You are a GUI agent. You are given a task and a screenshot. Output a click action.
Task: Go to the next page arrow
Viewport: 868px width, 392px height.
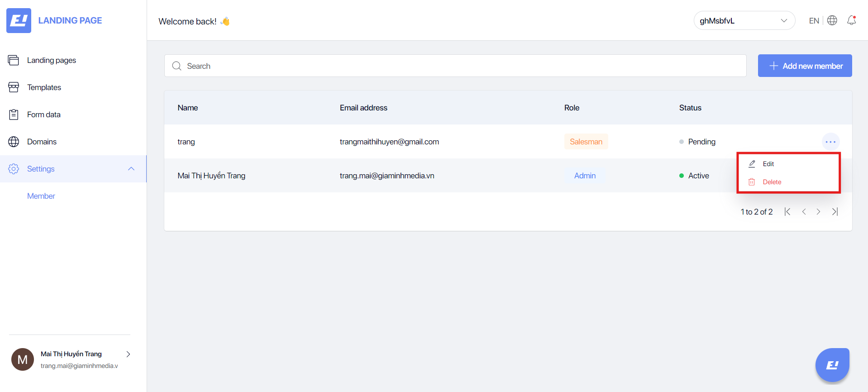click(x=818, y=212)
